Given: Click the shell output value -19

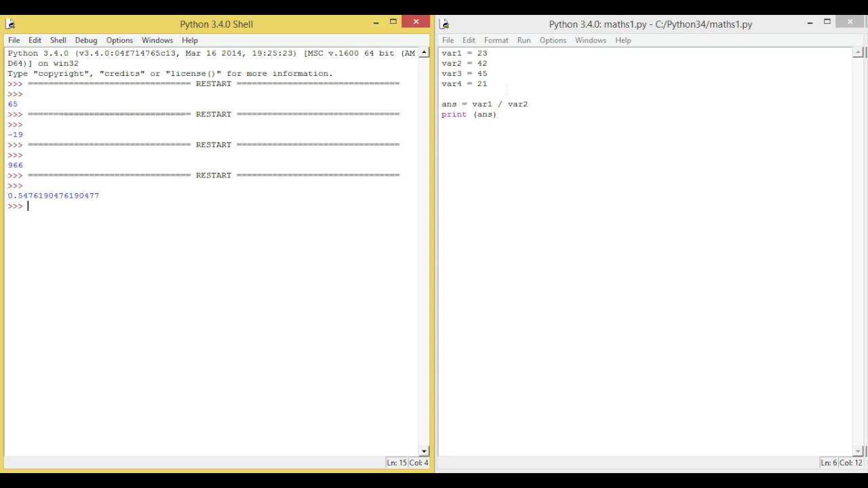Looking at the screenshot, I should click(15, 135).
